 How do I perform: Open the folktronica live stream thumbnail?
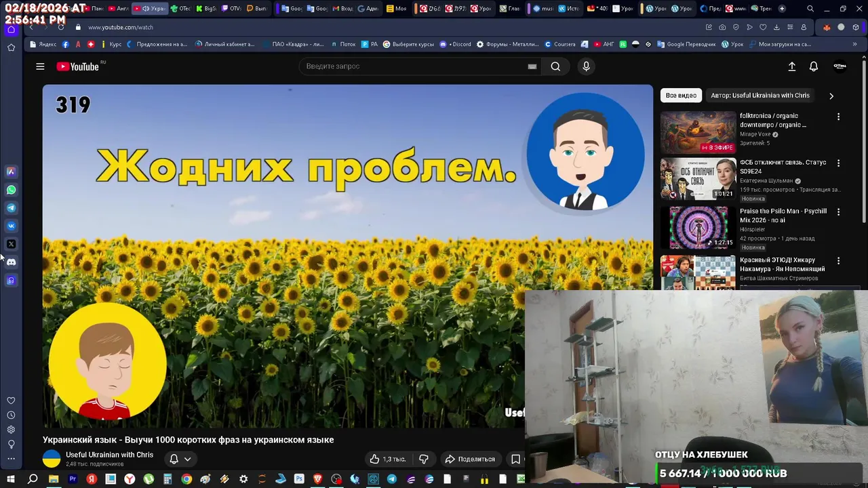pos(698,132)
